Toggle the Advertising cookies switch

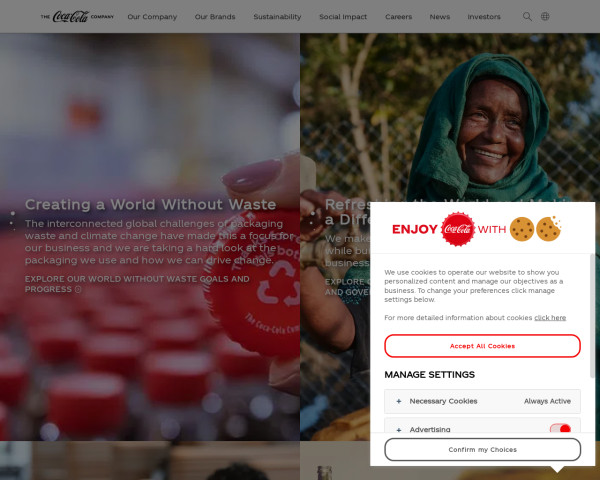pos(560,429)
